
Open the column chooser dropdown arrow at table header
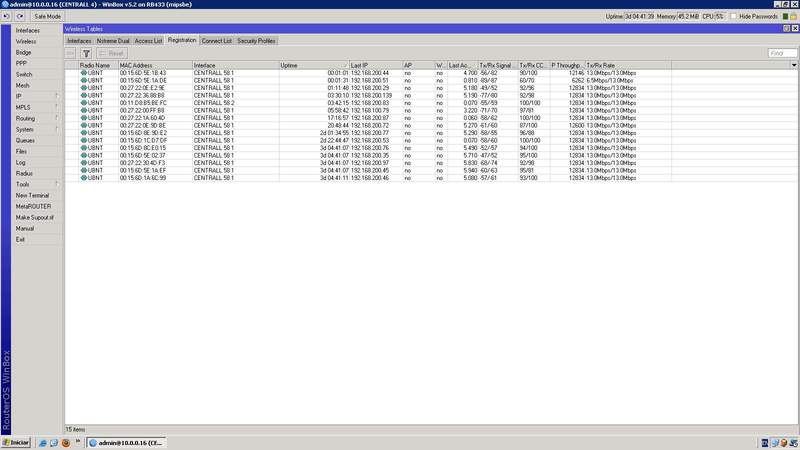click(794, 65)
